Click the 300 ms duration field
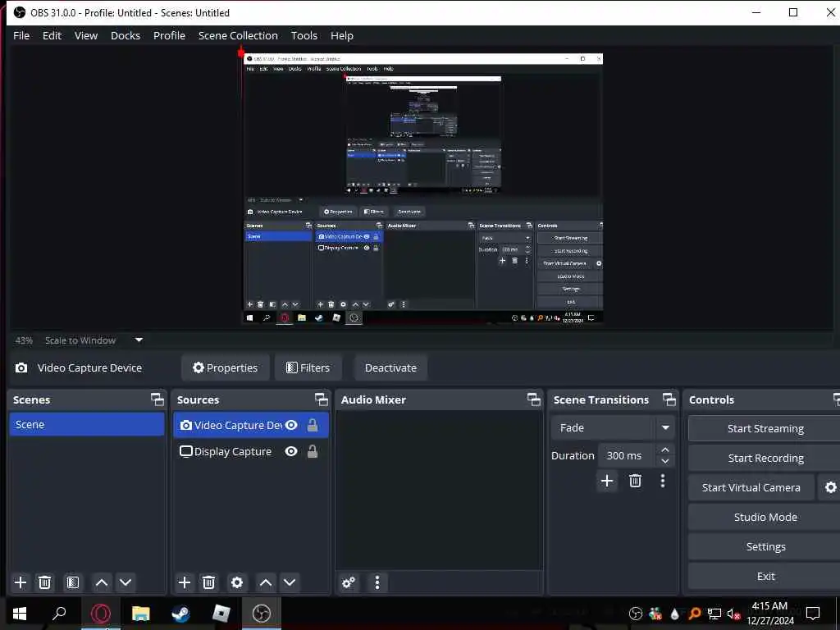This screenshot has width=840, height=630. tap(626, 455)
